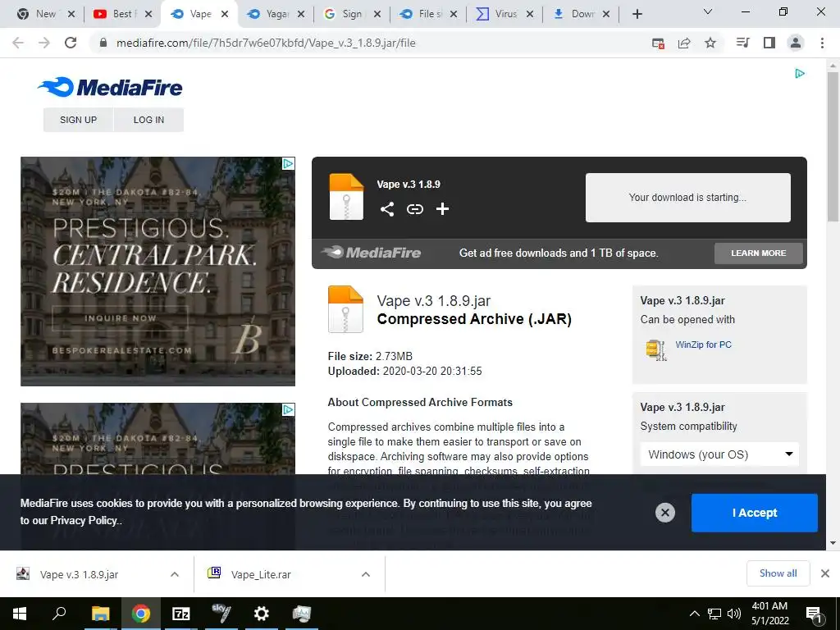840x630 pixels.
Task: Accept cookies with I Accept button
Action: coord(755,513)
